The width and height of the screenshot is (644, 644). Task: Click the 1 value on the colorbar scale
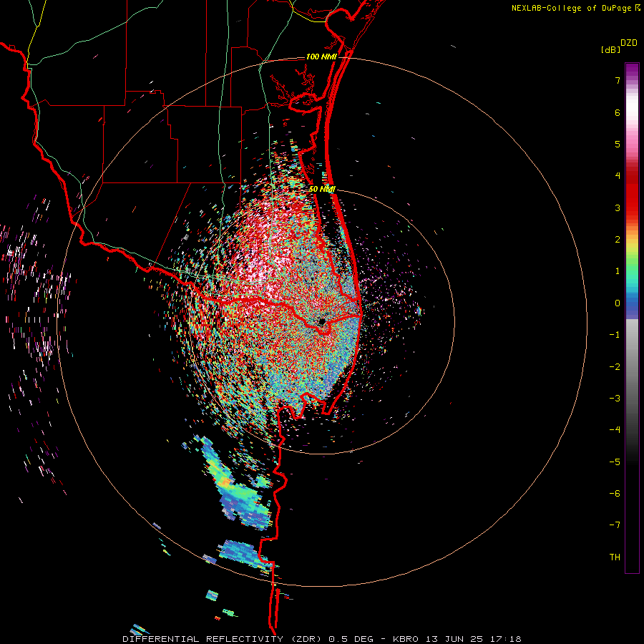pos(618,271)
